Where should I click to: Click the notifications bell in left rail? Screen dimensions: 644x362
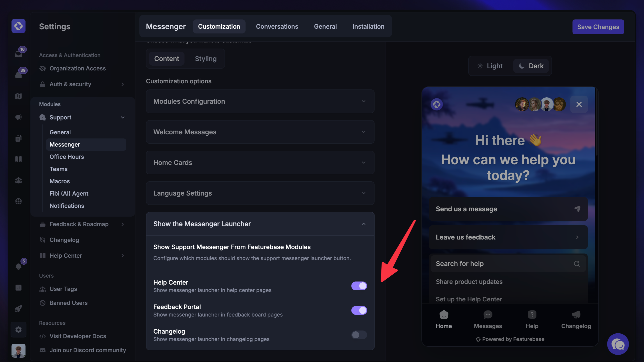18,266
